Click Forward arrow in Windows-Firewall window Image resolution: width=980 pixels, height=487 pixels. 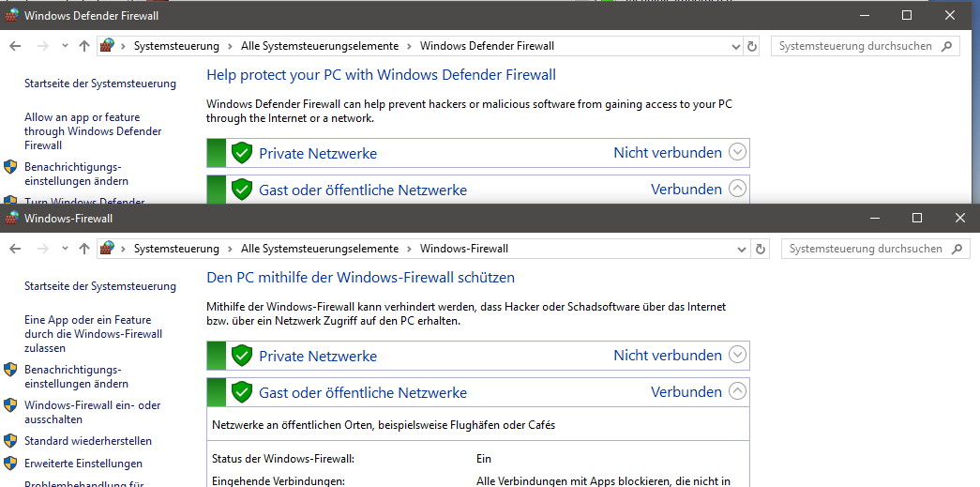coord(42,248)
